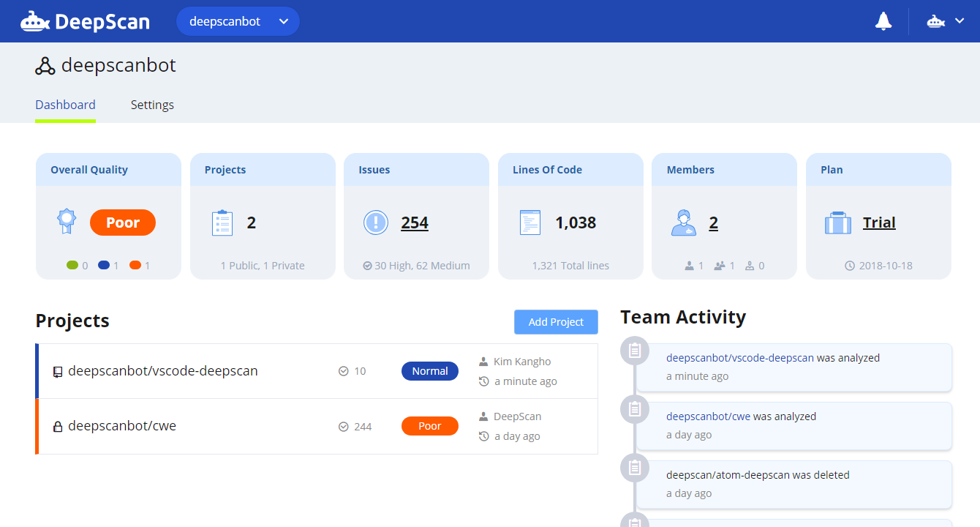This screenshot has height=527, width=980.
Task: Click the clipboard icon in the Projects card
Action: pyautogui.click(x=222, y=223)
